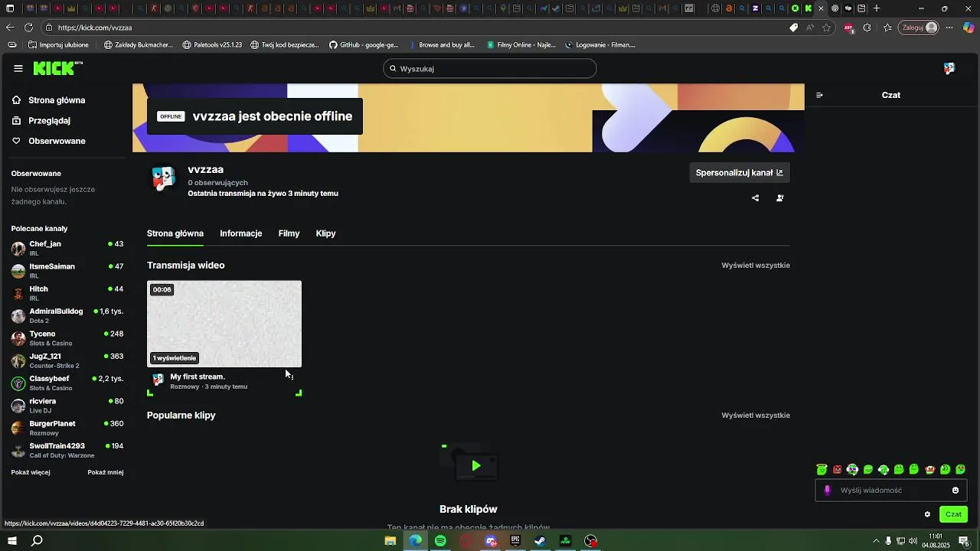Image resolution: width=980 pixels, height=551 pixels.
Task: Open Steam from the taskbar
Action: point(540,541)
